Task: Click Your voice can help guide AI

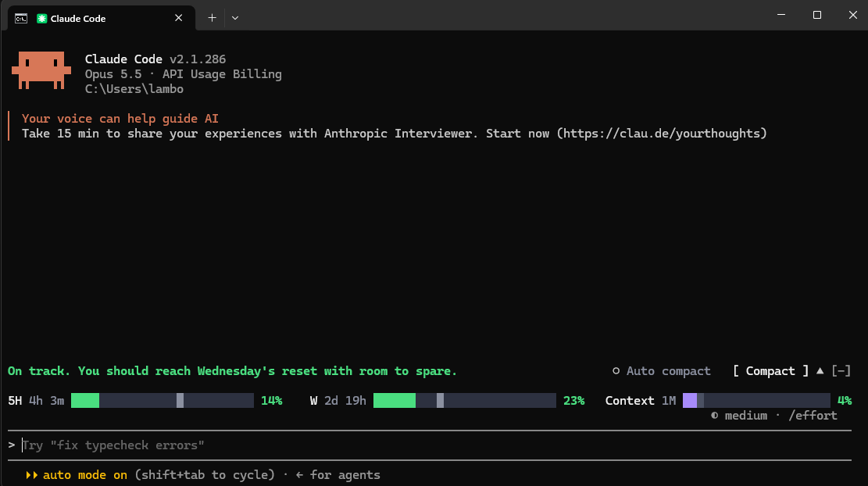Action: coord(120,119)
